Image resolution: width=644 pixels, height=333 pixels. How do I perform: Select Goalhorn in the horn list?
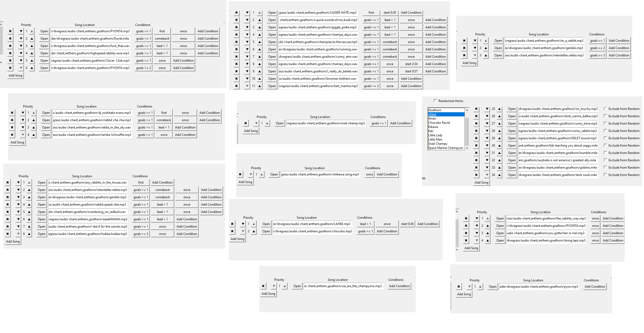coord(446,110)
